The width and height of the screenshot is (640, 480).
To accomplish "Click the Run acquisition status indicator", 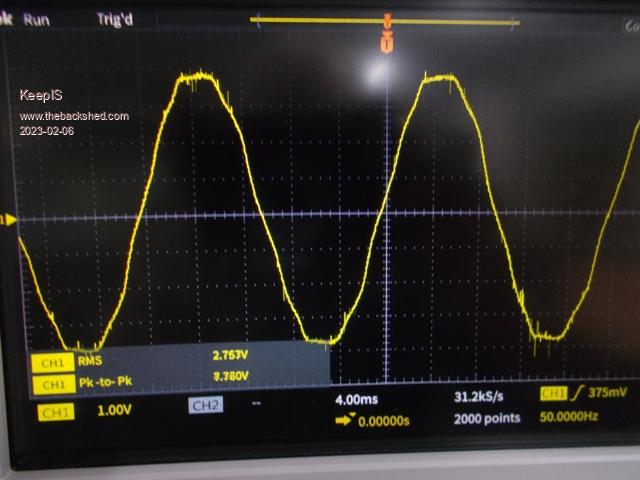I will [x=37, y=19].
